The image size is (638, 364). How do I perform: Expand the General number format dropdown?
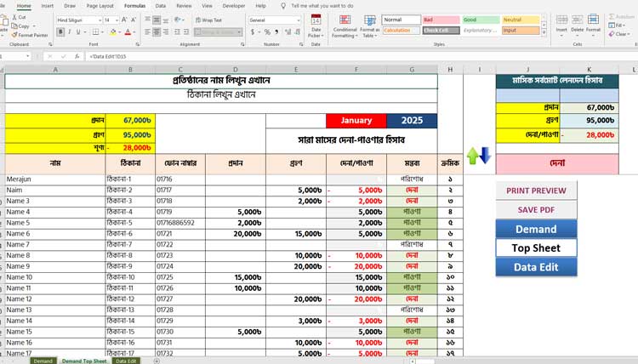point(299,20)
